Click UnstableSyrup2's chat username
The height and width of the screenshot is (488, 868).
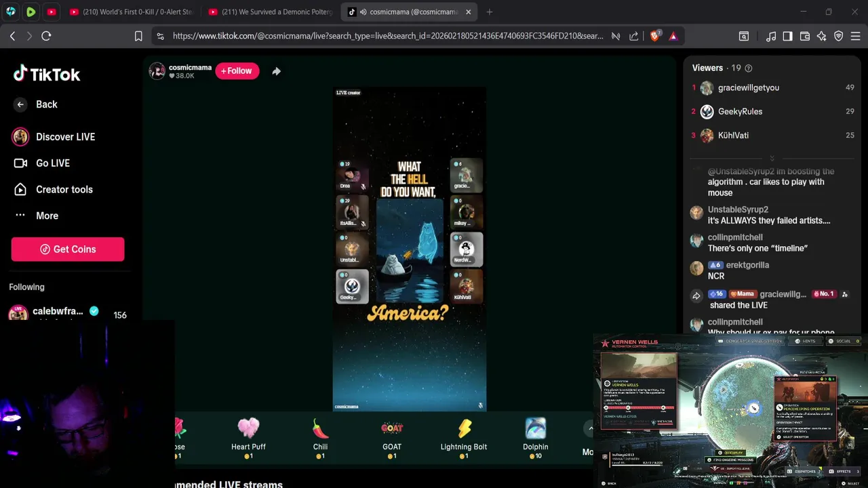[x=738, y=209]
